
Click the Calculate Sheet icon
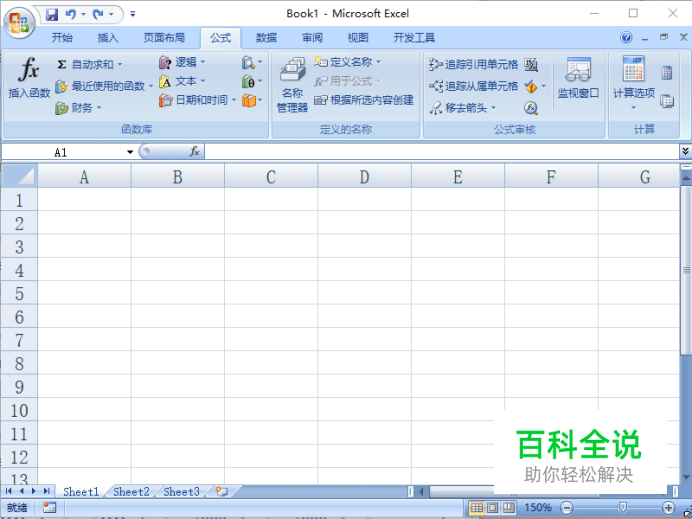667,101
